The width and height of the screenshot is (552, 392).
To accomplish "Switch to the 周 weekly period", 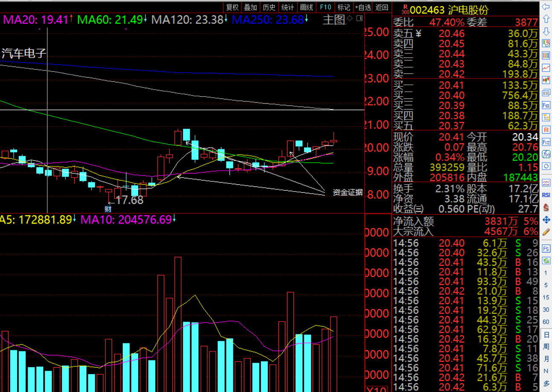I will [x=546, y=347].
